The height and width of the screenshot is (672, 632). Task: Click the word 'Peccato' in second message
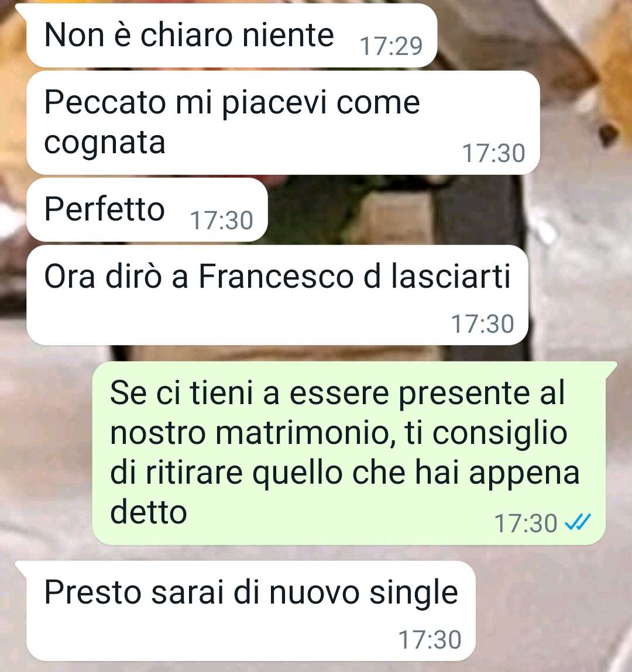[105, 103]
